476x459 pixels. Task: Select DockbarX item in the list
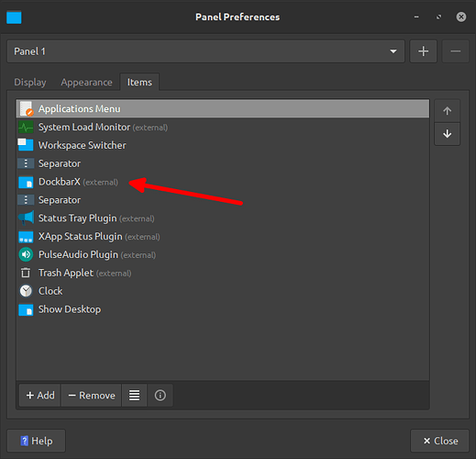[223, 182]
